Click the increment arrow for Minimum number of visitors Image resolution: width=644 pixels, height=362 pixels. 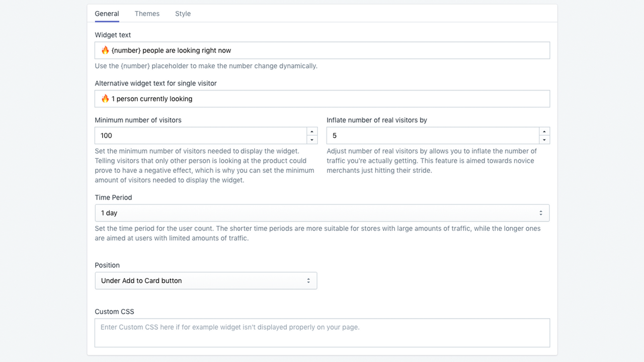tap(312, 131)
